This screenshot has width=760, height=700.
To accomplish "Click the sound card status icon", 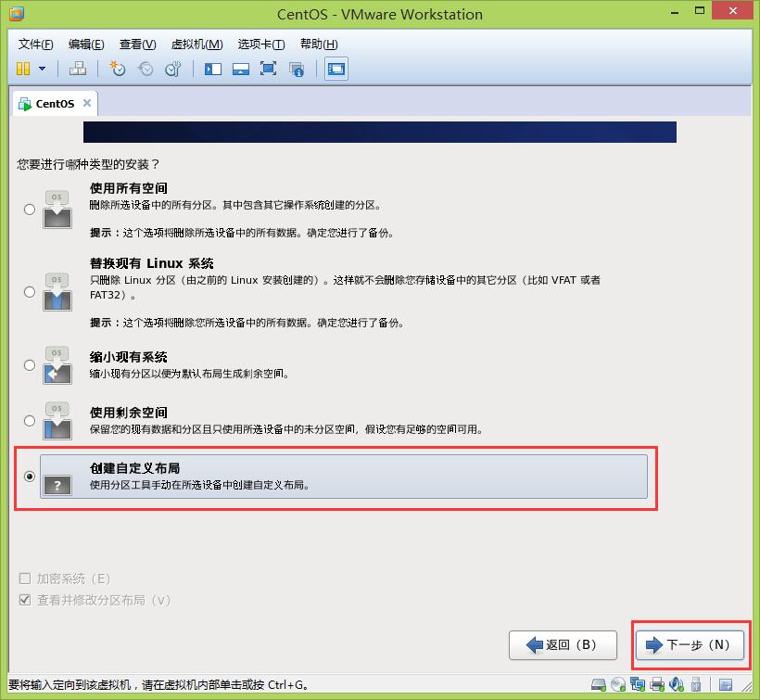I will tap(678, 686).
